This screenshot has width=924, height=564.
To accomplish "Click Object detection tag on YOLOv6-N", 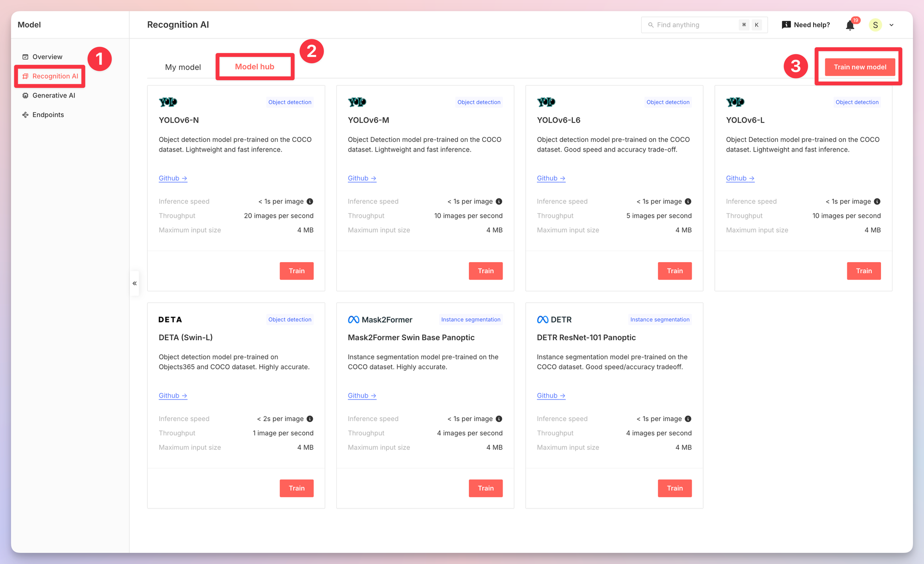I will [290, 102].
